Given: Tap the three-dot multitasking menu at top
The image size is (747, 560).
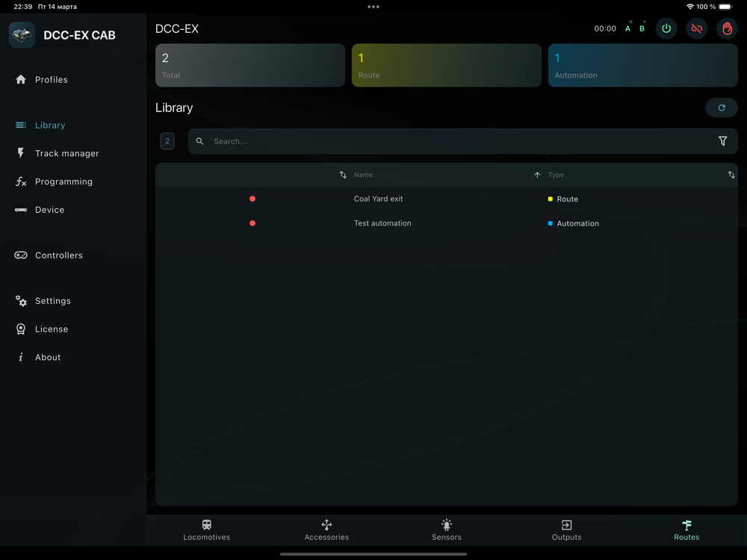Looking at the screenshot, I should pyautogui.click(x=373, y=7).
